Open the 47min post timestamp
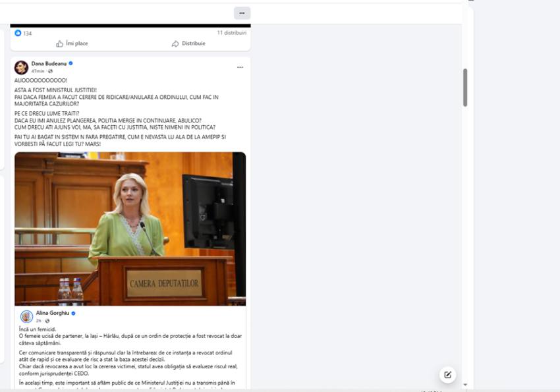 [38, 71]
